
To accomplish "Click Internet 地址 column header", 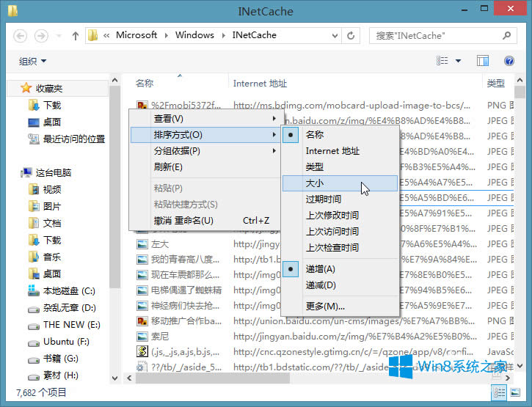I will [x=260, y=83].
